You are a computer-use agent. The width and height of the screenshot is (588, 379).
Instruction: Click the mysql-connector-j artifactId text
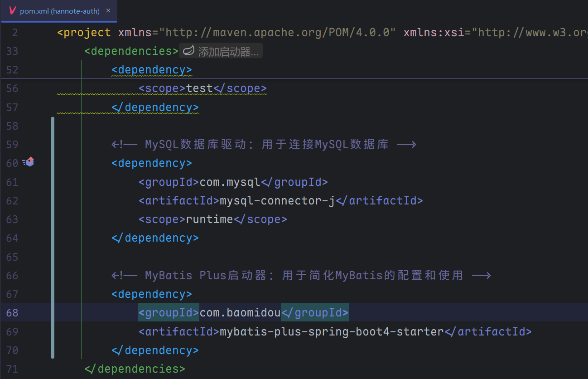277,200
